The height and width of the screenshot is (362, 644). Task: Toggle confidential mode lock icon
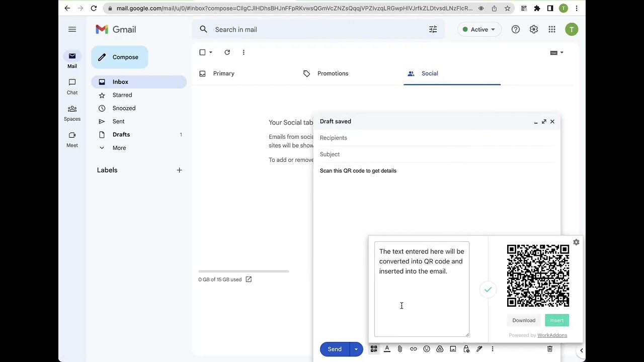click(x=466, y=349)
